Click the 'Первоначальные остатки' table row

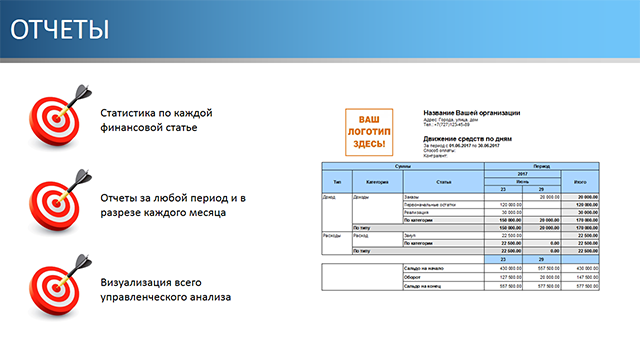[501, 204]
